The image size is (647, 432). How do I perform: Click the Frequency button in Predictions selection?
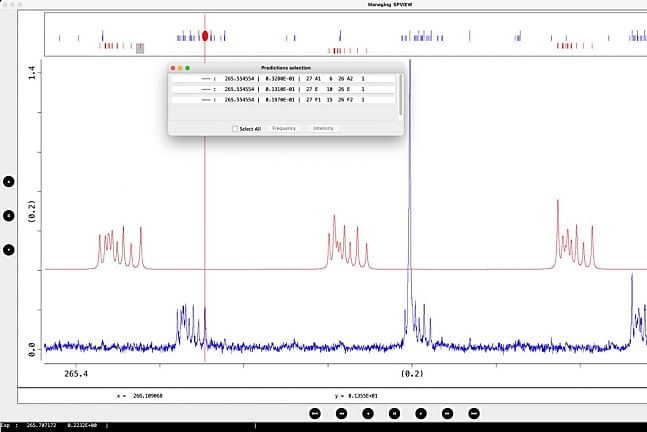(284, 128)
